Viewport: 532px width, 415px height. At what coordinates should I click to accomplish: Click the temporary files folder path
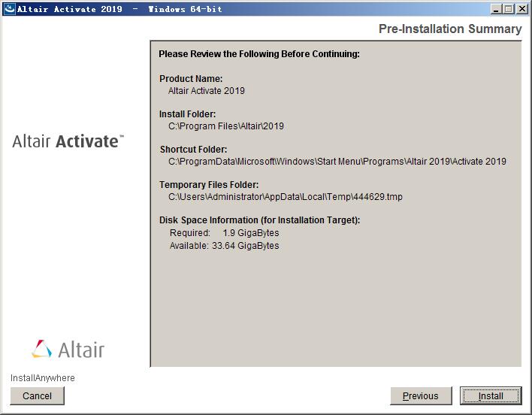(285, 196)
